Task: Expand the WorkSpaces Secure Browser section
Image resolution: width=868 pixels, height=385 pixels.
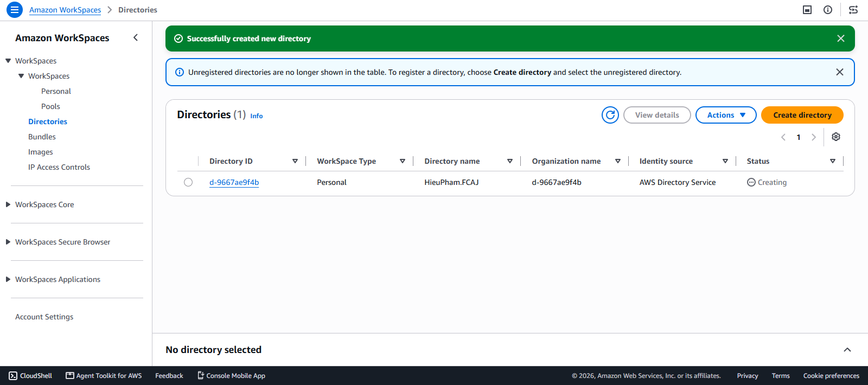Action: click(8, 242)
